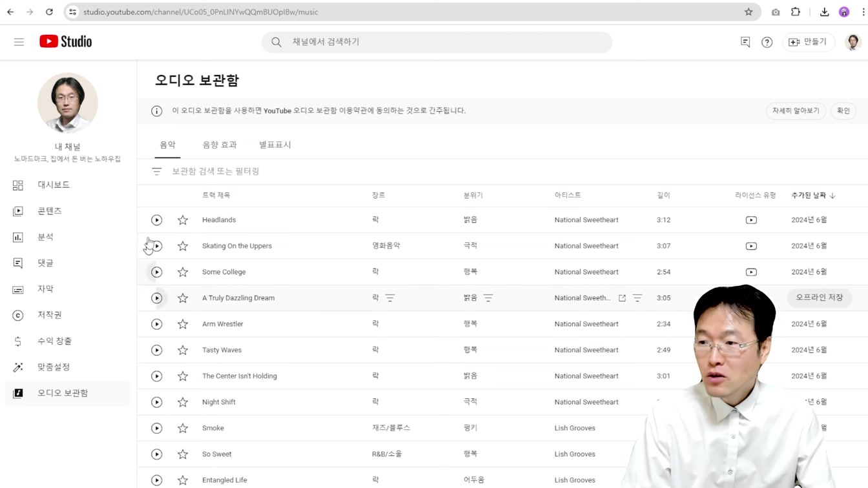
Task: Click the 자세히 알아보기 button
Action: [796, 110]
